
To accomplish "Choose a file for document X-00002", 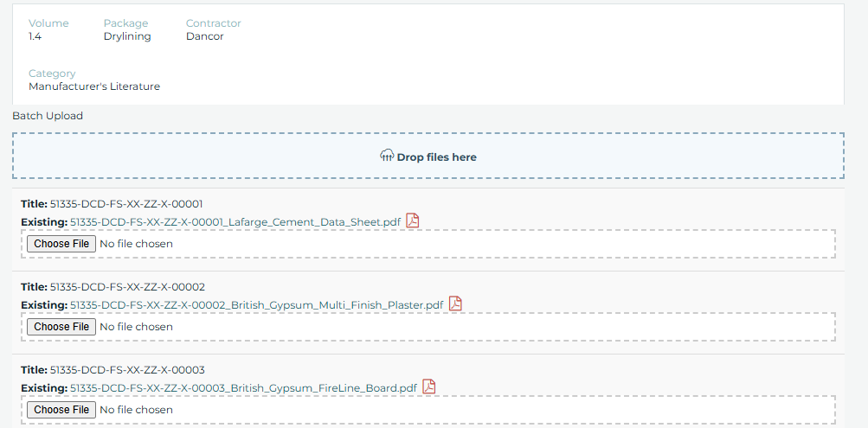I will click(x=61, y=327).
